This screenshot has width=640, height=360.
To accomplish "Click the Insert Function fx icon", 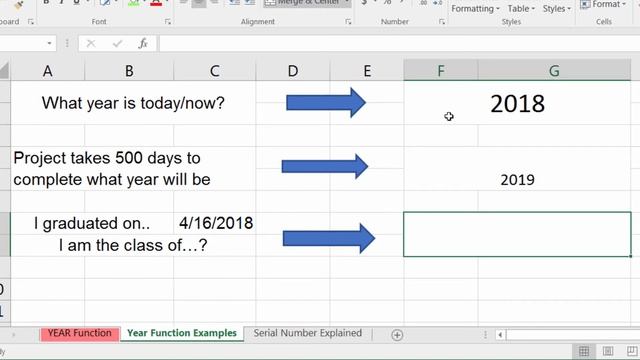I will pyautogui.click(x=143, y=43).
